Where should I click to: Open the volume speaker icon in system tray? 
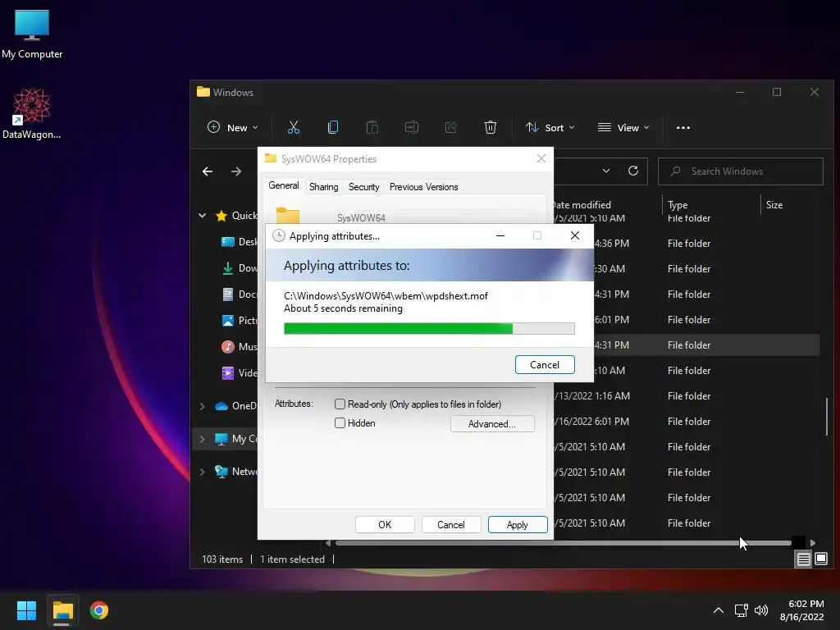[761, 610]
